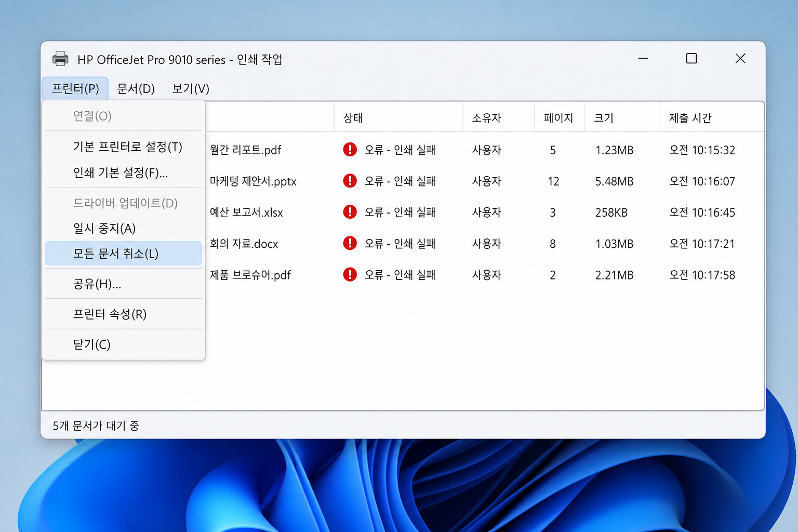Select 일시 중지(A) to pause printing
This screenshot has height=532, width=798.
(x=124, y=228)
